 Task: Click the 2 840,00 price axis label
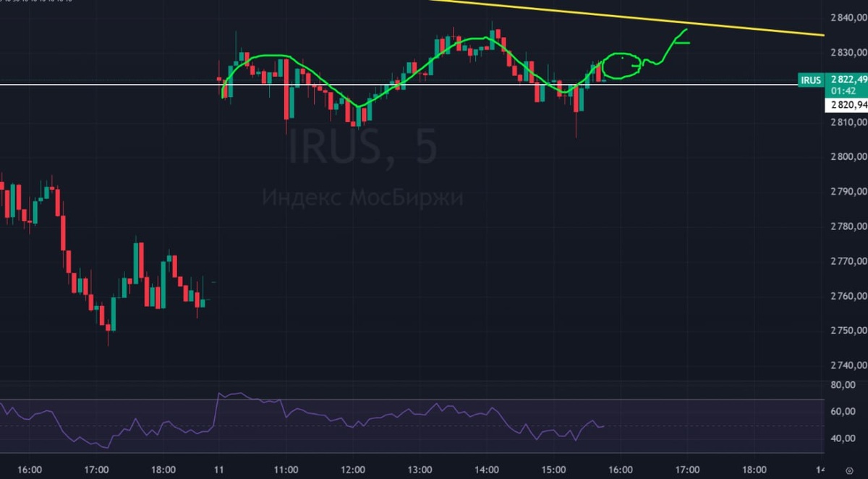point(847,17)
